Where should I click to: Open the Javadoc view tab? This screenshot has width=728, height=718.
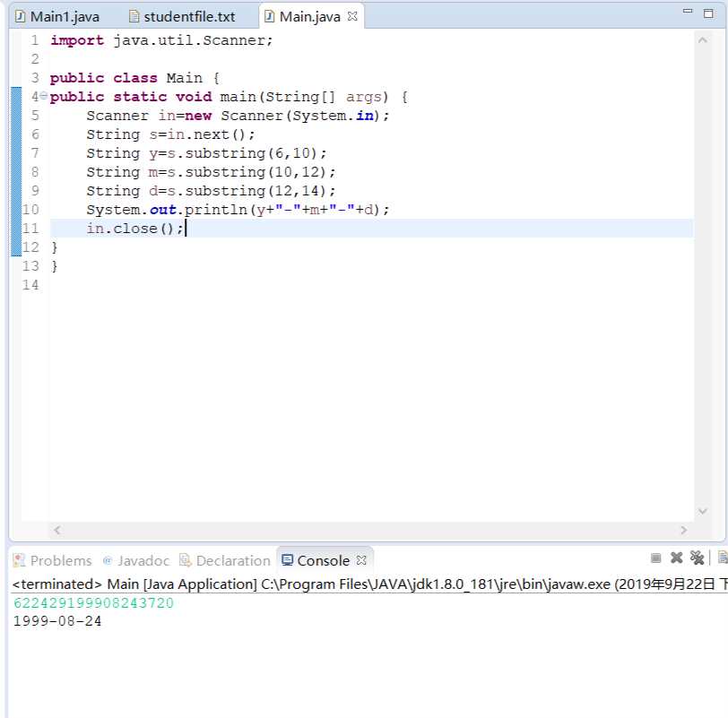pos(136,560)
